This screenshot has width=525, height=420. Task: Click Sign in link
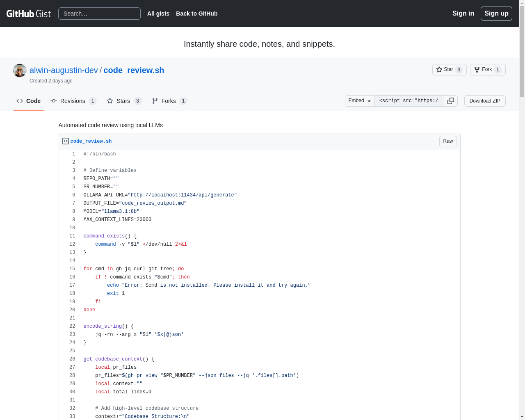coord(463,14)
